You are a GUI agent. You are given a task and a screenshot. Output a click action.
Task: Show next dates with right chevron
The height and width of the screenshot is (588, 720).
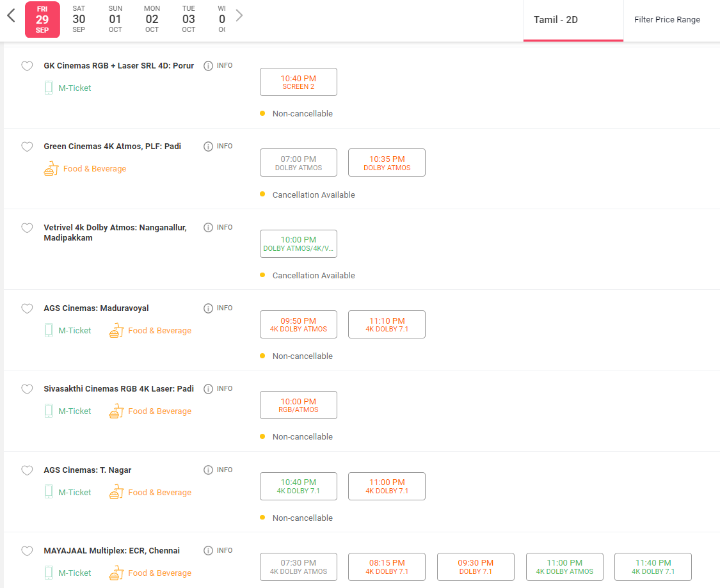tap(239, 15)
